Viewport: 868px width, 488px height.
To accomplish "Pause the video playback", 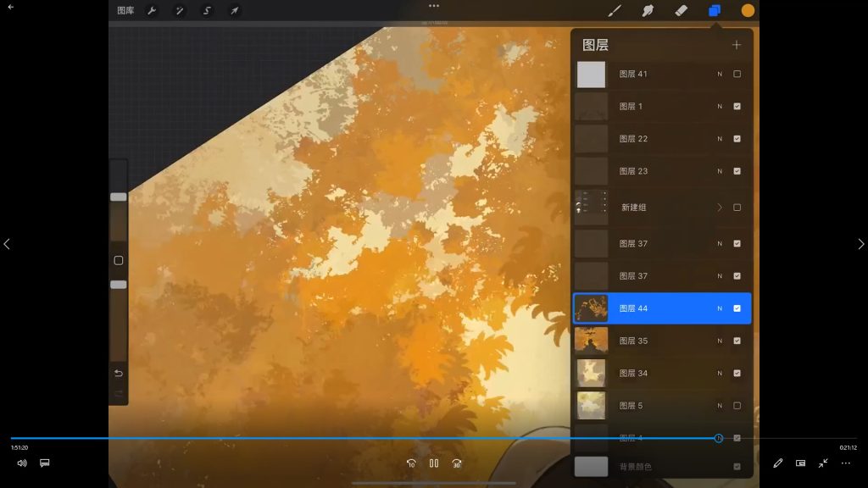I will 433,463.
